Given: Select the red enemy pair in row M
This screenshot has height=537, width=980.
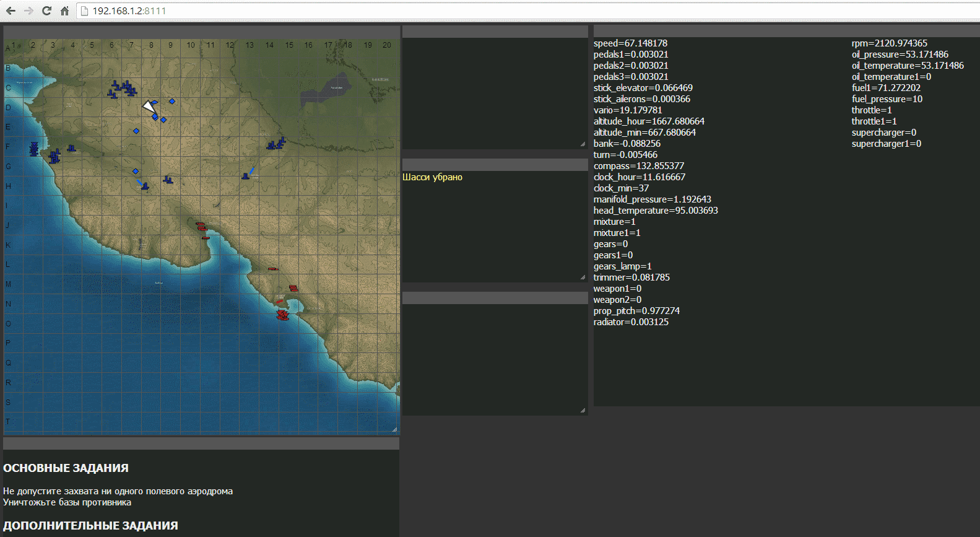Looking at the screenshot, I should (293, 288).
